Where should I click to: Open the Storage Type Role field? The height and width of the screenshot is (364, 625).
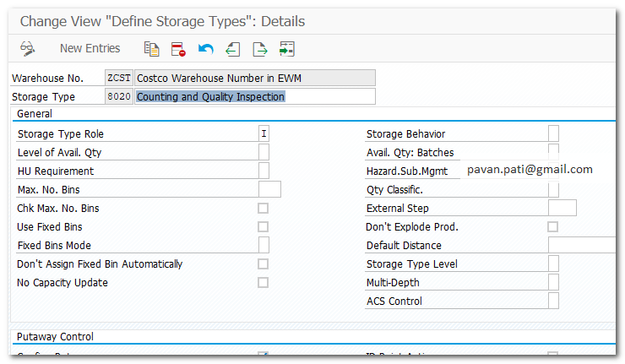[x=264, y=133]
